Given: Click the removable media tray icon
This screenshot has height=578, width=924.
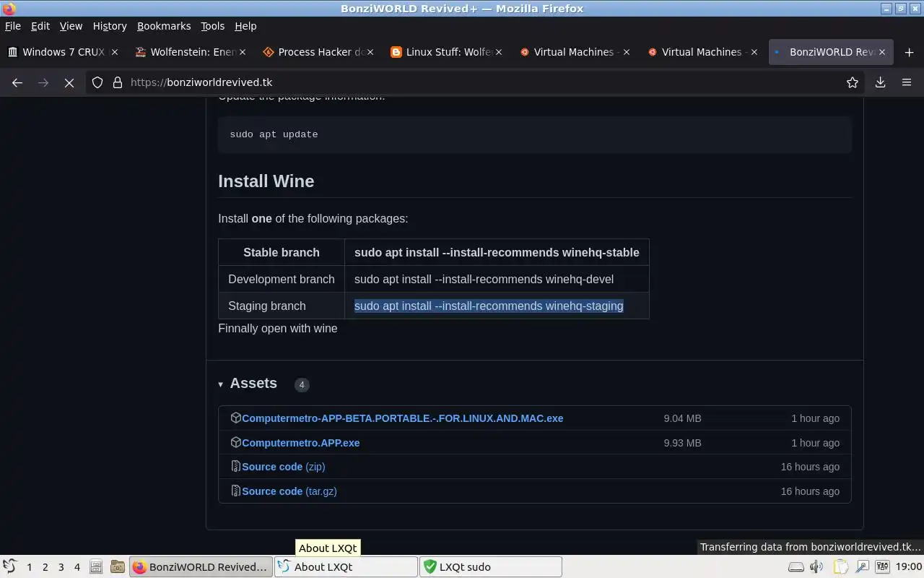Looking at the screenshot, I should [x=796, y=567].
